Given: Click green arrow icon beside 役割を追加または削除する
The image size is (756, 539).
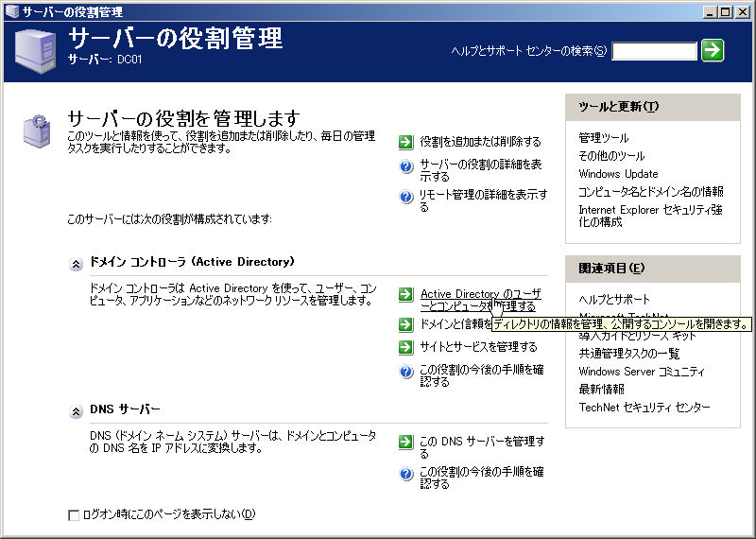Looking at the screenshot, I should click(406, 142).
